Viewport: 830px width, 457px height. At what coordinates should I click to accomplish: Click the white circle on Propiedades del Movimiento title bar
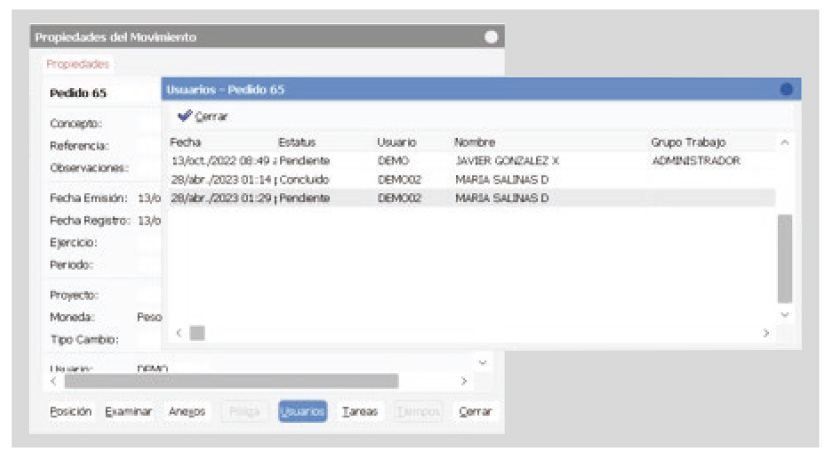[x=491, y=37]
